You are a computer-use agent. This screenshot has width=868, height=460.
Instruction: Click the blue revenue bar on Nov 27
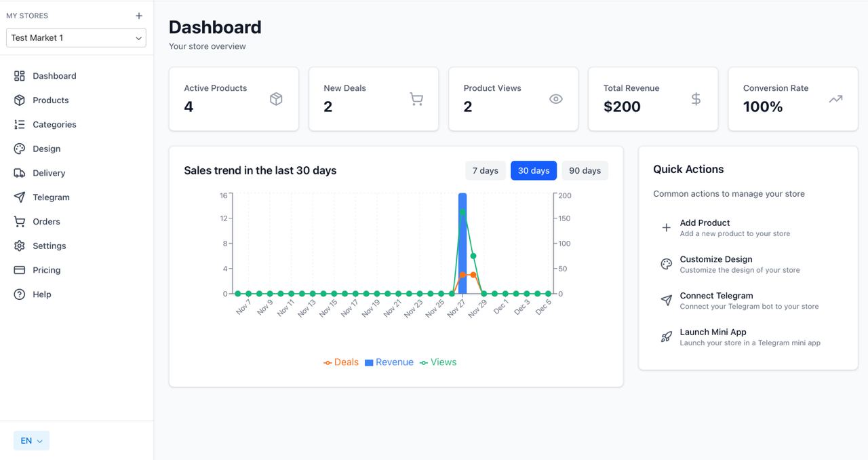point(462,244)
